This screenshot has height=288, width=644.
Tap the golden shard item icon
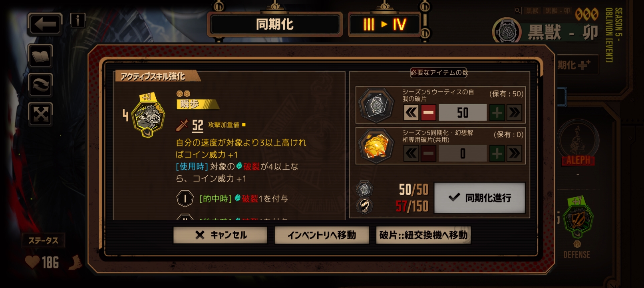(376, 146)
